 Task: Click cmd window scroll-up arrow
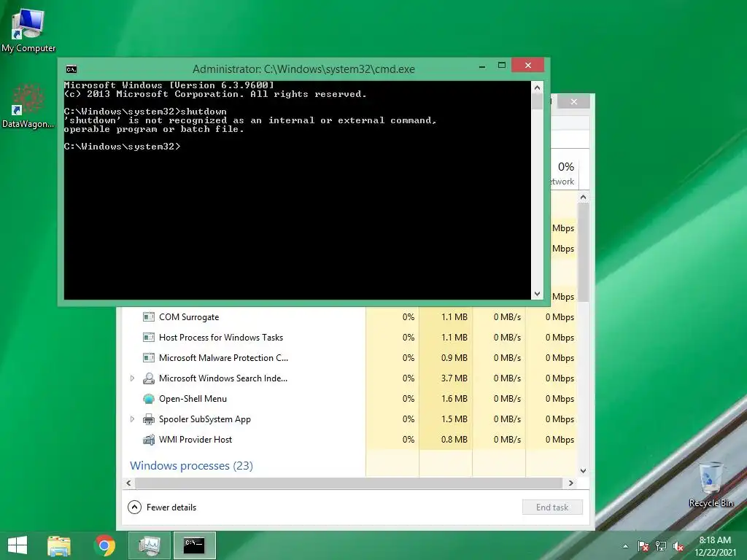pyautogui.click(x=537, y=87)
